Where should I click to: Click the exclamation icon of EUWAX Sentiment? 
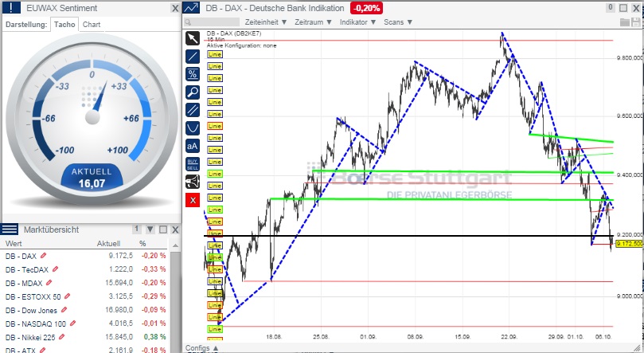[11, 8]
